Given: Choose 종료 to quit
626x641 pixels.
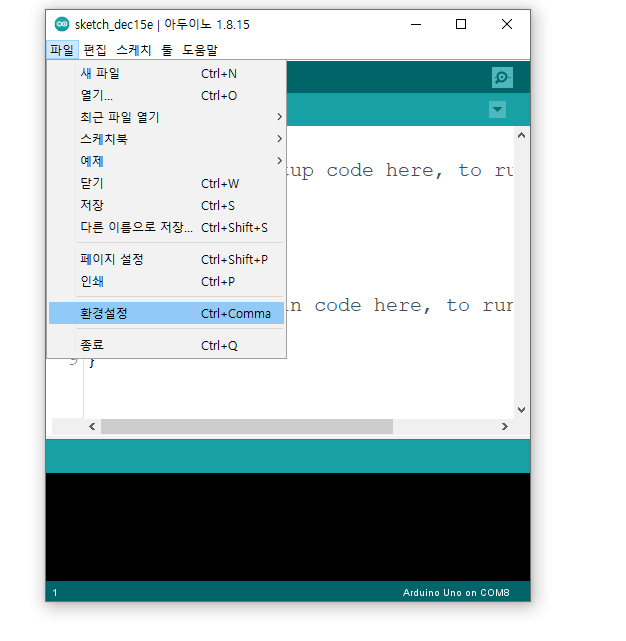Looking at the screenshot, I should click(166, 345).
